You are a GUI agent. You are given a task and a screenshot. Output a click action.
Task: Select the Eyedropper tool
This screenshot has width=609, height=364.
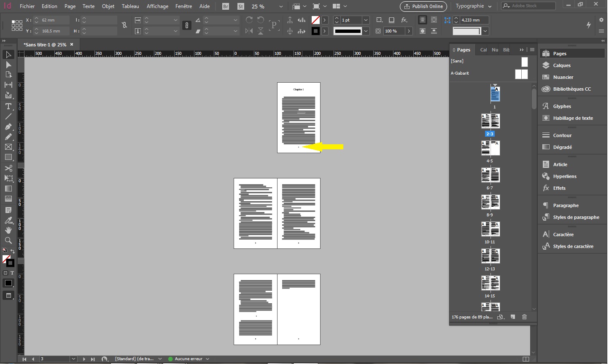coord(8,220)
